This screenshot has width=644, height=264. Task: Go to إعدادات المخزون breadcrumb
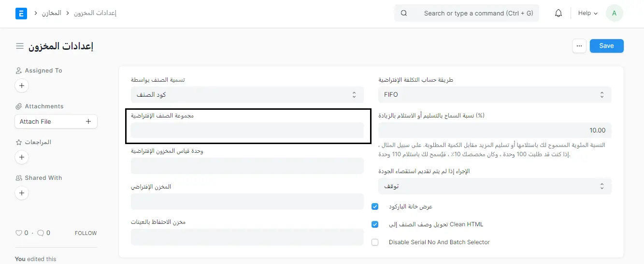95,14
